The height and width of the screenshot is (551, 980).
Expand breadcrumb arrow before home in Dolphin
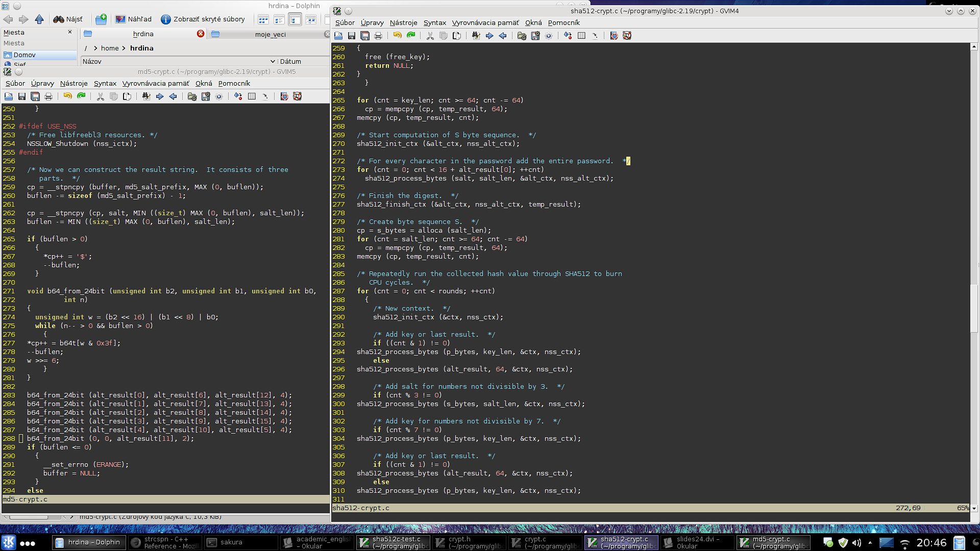pos(95,48)
